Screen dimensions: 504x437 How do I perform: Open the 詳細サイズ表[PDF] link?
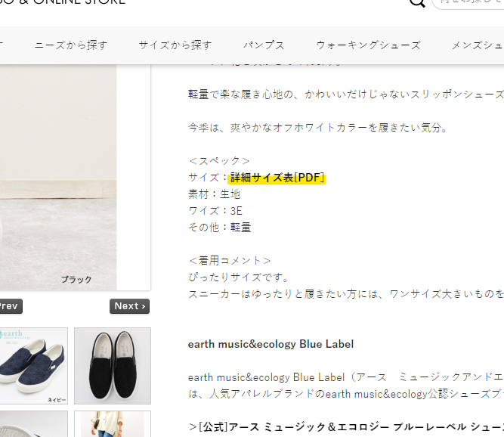click(277, 178)
